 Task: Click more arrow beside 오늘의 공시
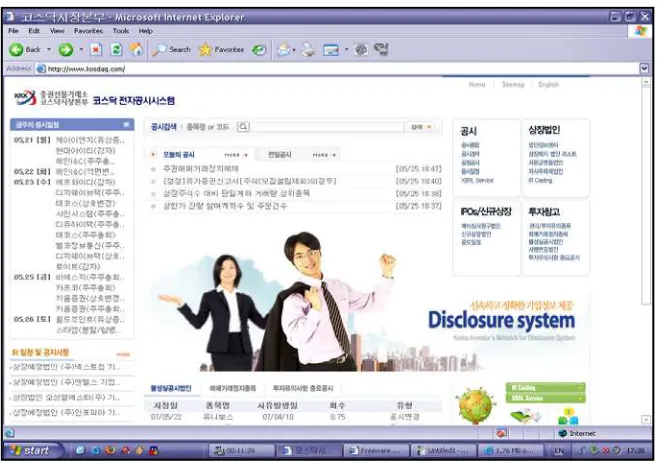click(236, 155)
